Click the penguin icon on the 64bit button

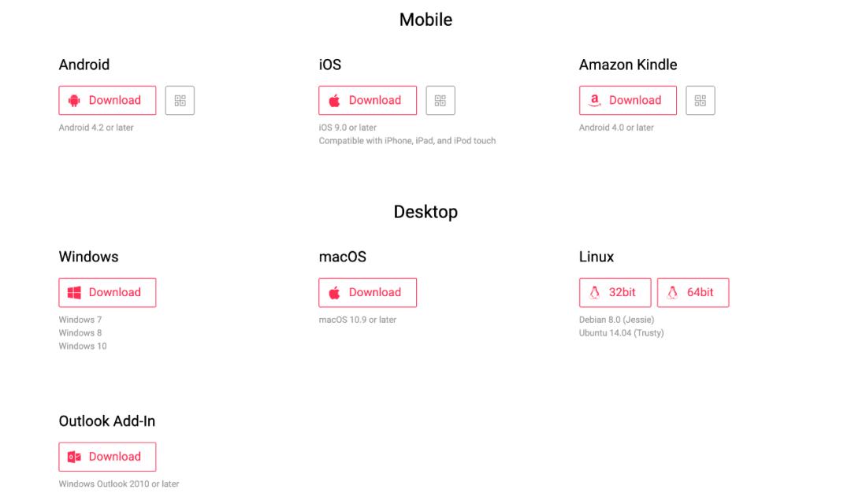[x=672, y=293]
